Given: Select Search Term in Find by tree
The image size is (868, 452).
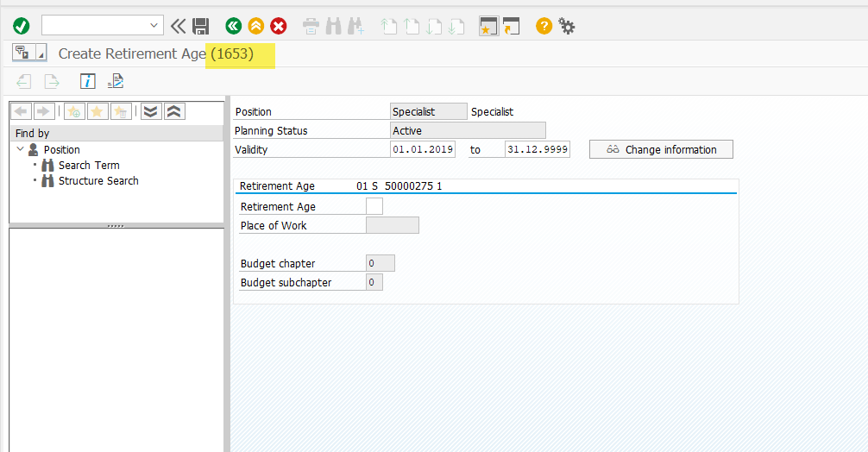Looking at the screenshot, I should point(89,166).
